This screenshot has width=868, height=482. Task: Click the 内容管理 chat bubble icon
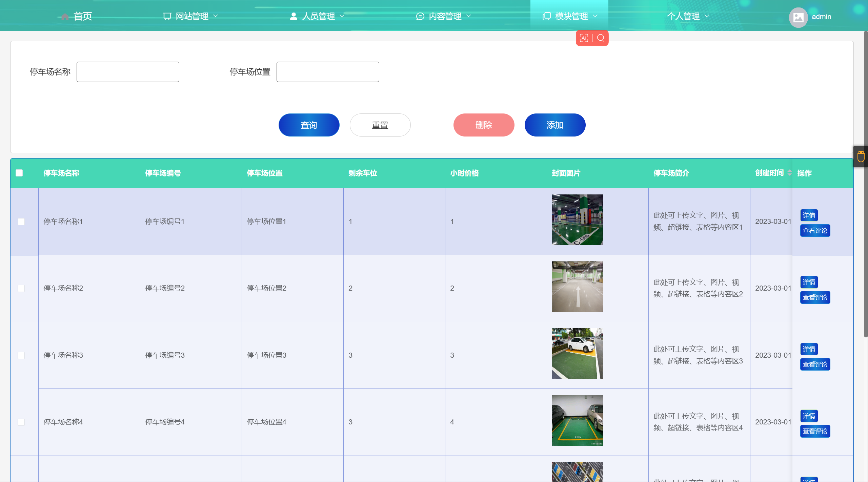pyautogui.click(x=420, y=16)
